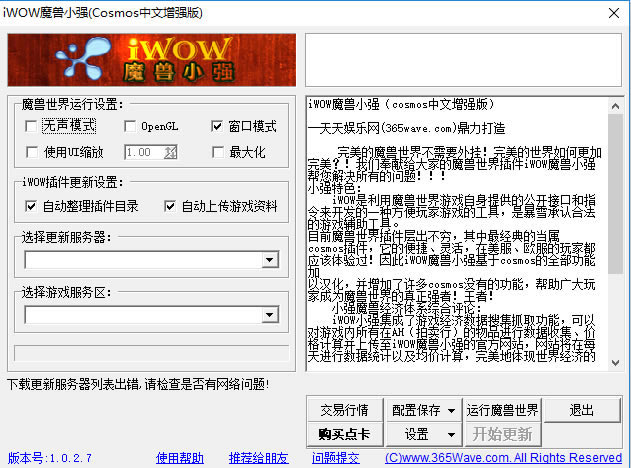The width and height of the screenshot is (631, 468).
Task: Launch game with 运行魔兽世界 button
Action: click(x=503, y=410)
